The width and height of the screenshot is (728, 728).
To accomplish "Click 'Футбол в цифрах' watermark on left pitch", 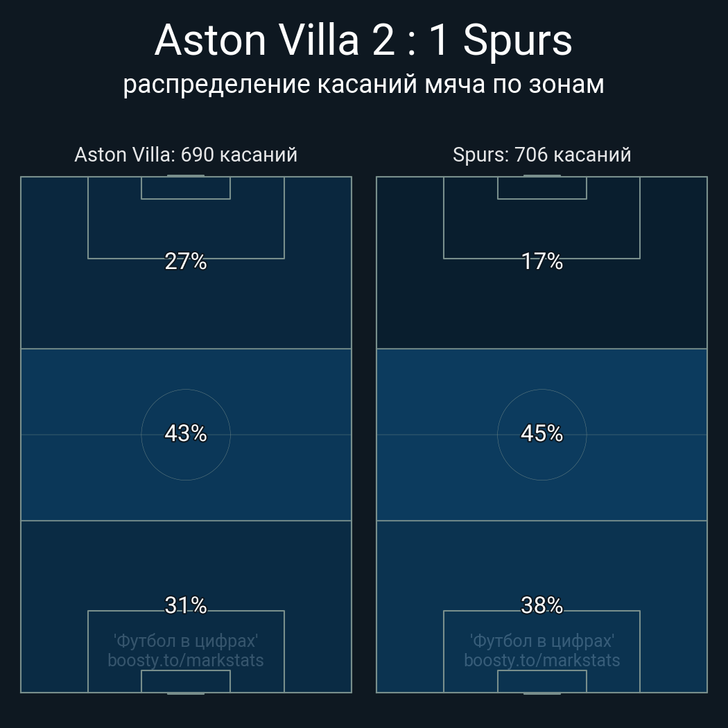I will [186, 641].
